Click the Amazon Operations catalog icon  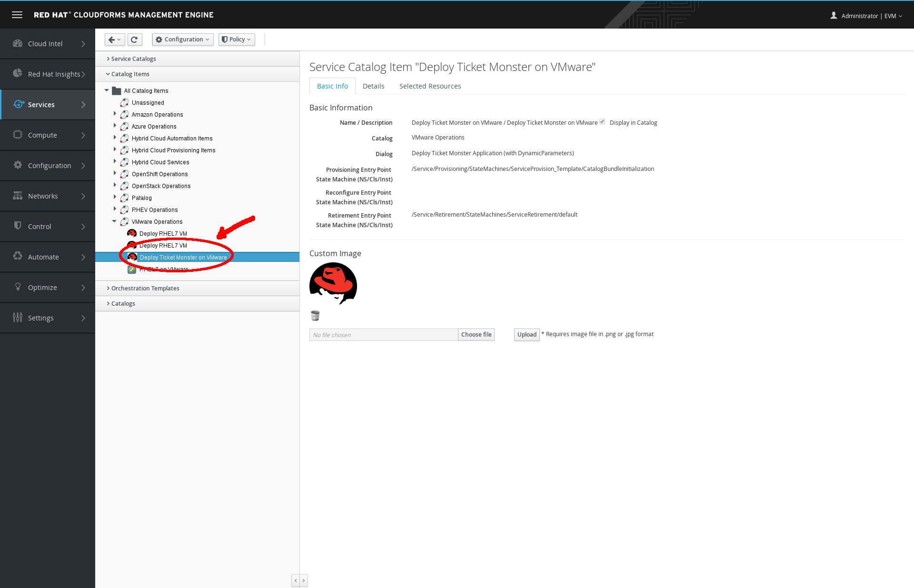point(125,114)
